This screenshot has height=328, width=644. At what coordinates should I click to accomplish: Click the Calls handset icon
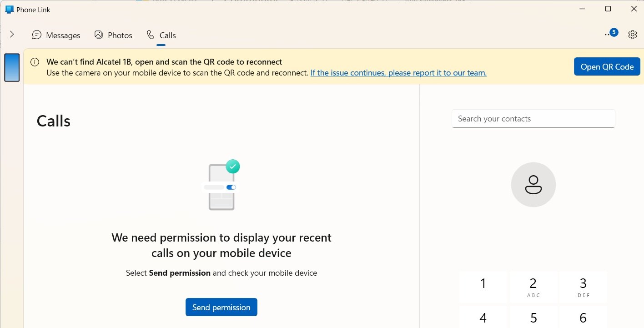pos(150,35)
